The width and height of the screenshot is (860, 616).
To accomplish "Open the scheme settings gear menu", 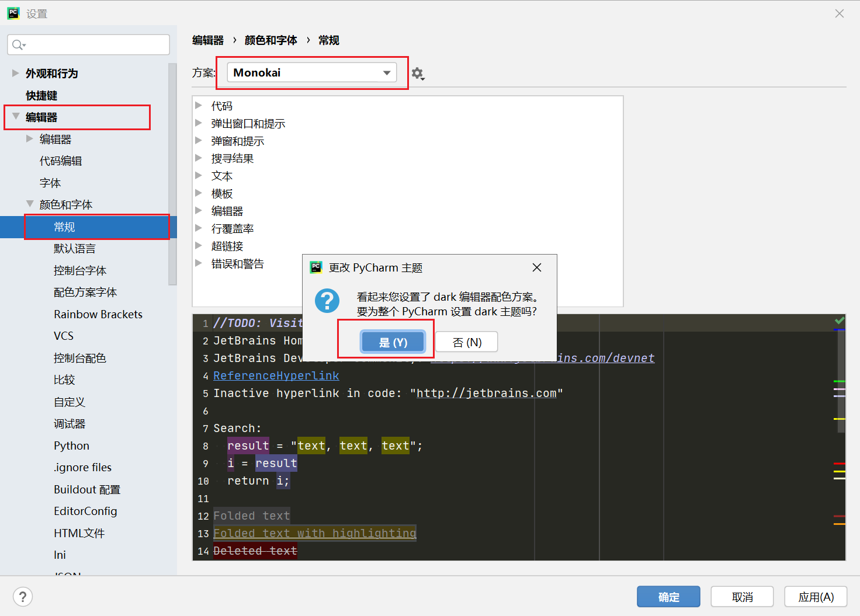I will [418, 74].
